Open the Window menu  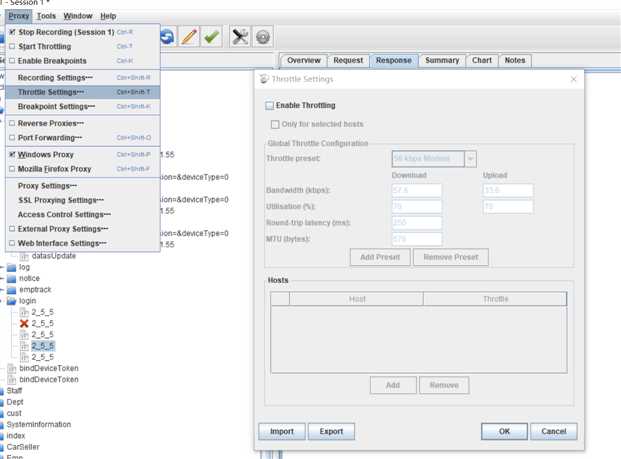78,16
